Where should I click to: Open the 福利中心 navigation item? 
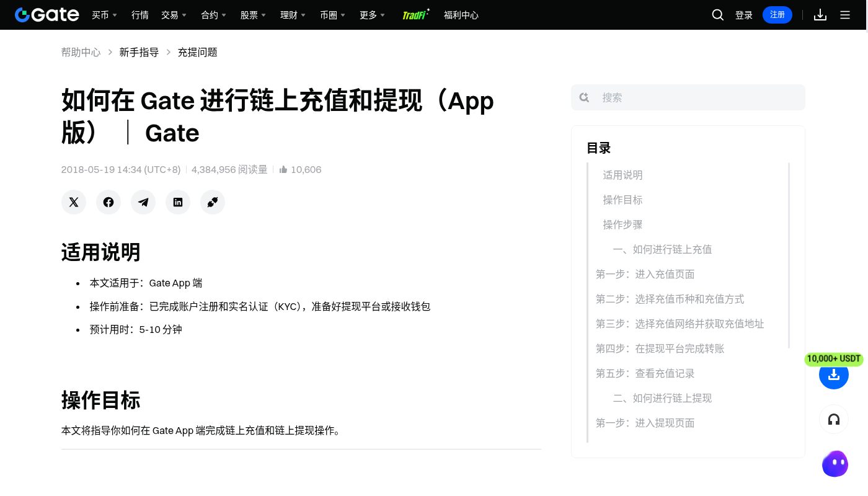(x=461, y=15)
